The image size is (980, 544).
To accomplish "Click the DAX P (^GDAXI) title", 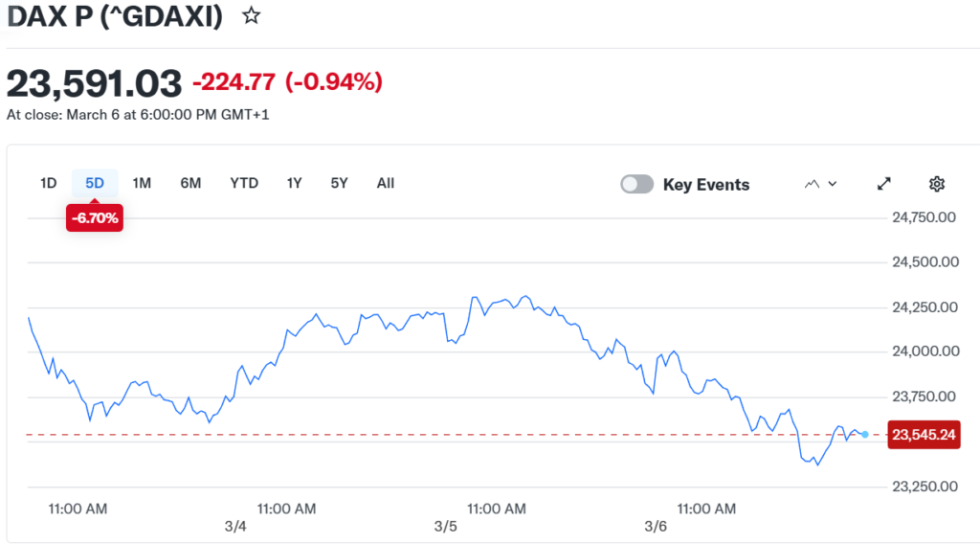I will coord(115,16).
